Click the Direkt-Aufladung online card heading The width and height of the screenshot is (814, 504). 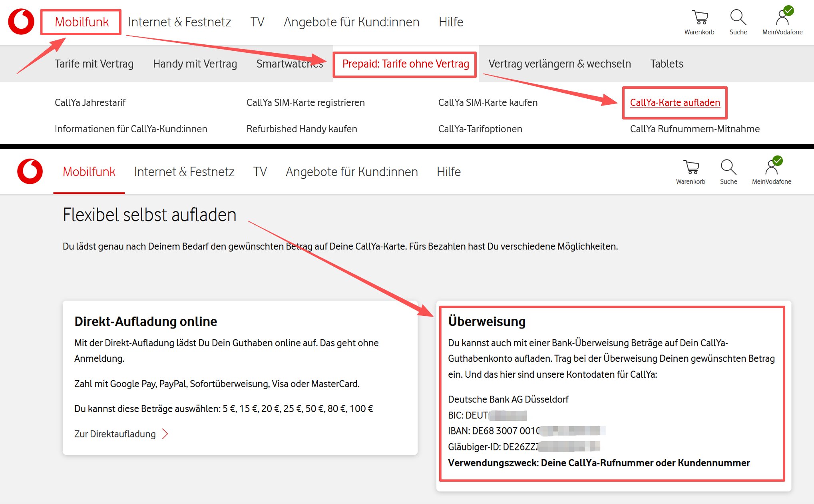[x=145, y=321]
